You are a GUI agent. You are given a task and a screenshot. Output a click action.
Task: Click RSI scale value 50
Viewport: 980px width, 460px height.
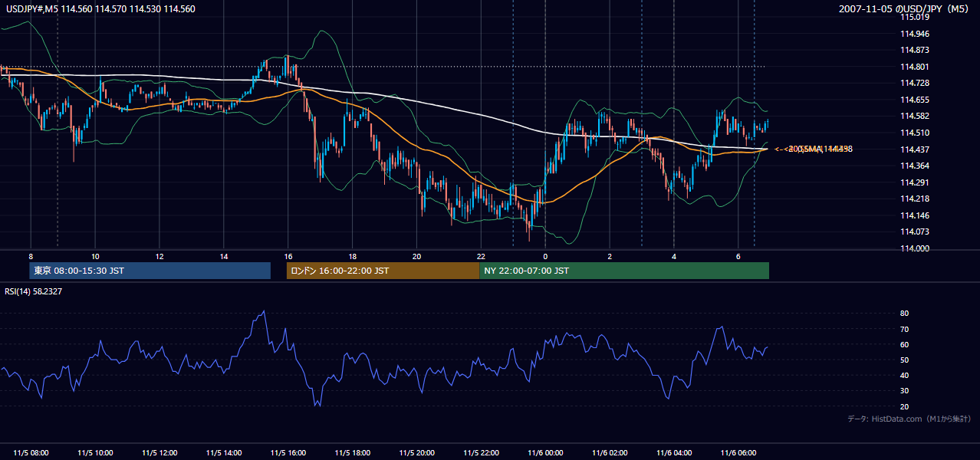point(904,360)
